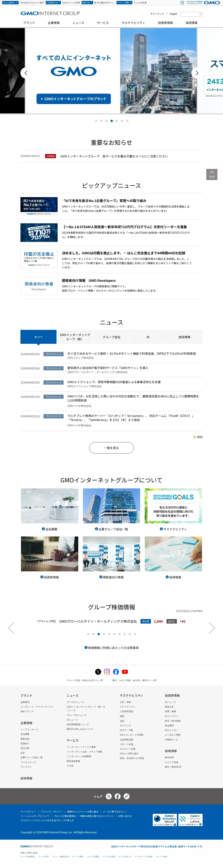This screenshot has width=223, height=868.
Task: Open the 主要グループ会社一覧 card link
Action: (x=111, y=529)
